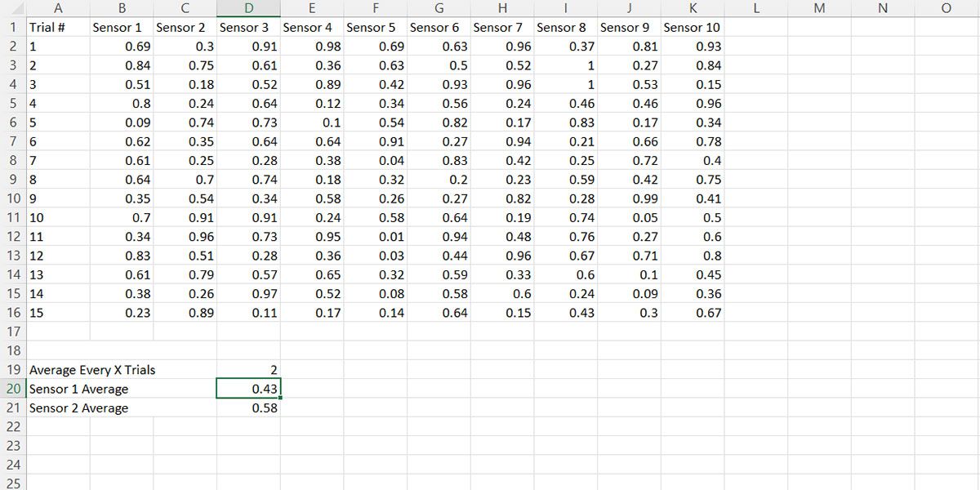Click trial number 15 in column A
Image resolution: width=980 pixels, height=490 pixels.
(x=58, y=313)
